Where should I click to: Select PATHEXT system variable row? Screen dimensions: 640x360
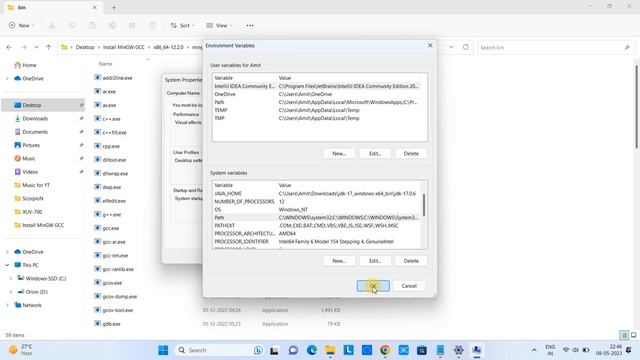[317, 225]
